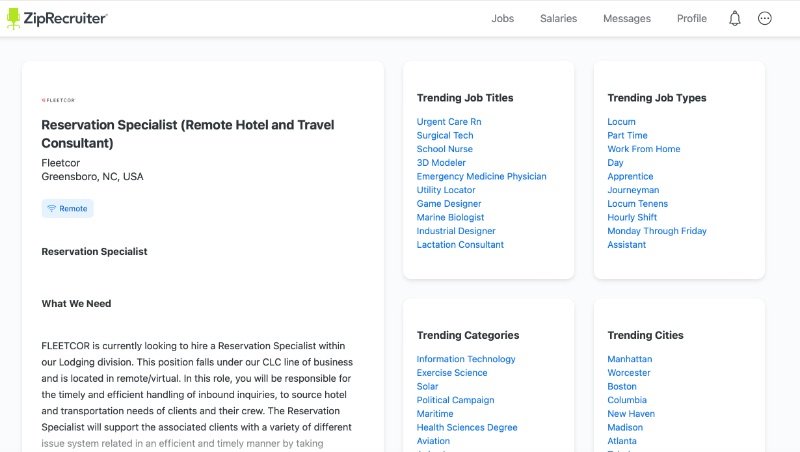Open 3D Modeler job title link
This screenshot has height=452, width=800.
click(441, 163)
